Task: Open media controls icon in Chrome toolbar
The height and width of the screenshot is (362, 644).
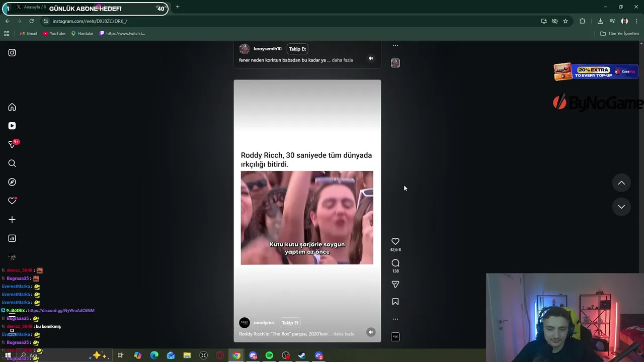Action: click(612, 21)
